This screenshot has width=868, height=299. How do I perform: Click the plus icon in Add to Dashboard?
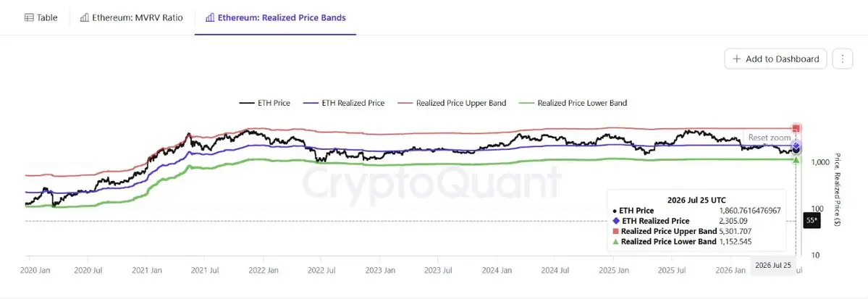737,59
